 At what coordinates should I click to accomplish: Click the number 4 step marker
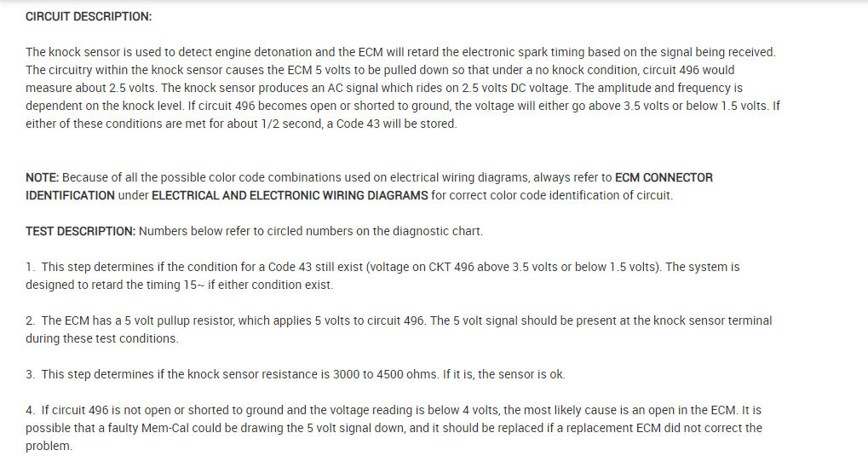(x=30, y=410)
